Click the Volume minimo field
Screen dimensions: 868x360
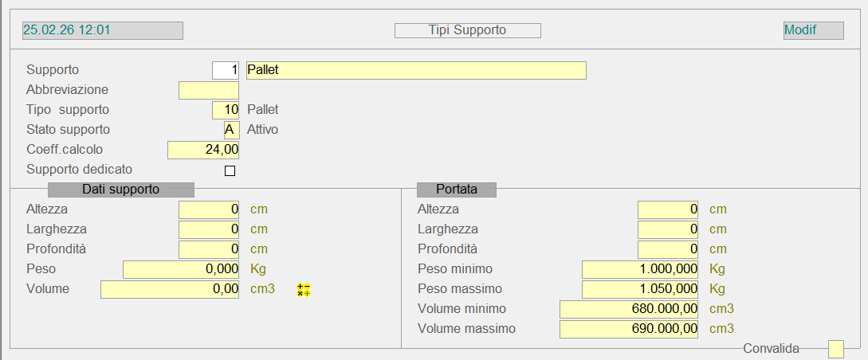[x=629, y=309]
